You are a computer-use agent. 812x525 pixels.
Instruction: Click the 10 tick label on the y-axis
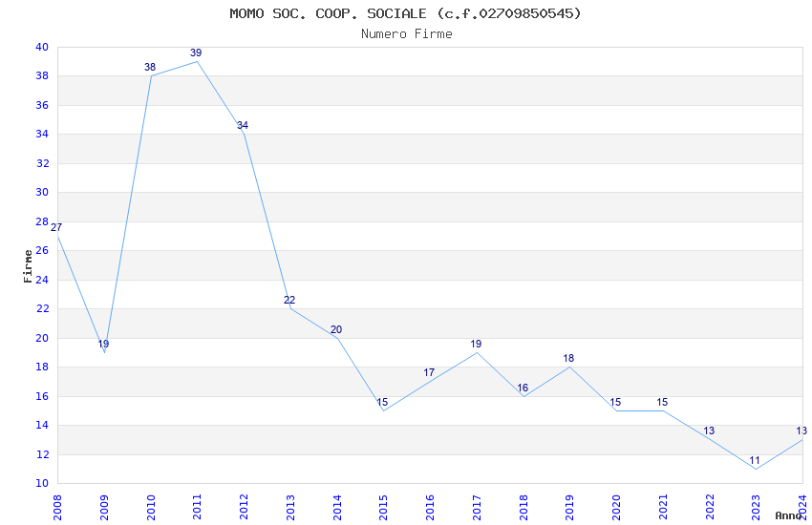[x=42, y=484]
